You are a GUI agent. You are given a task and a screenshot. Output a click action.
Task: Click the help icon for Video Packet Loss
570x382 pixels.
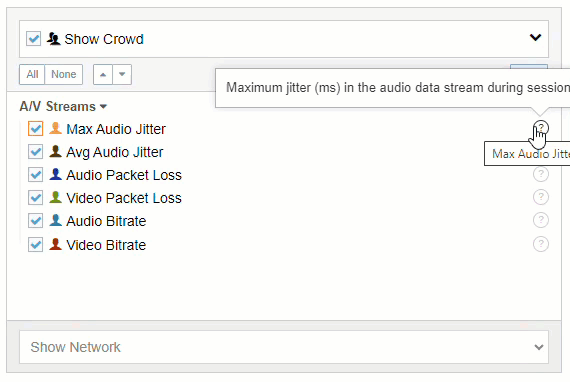[541, 197]
